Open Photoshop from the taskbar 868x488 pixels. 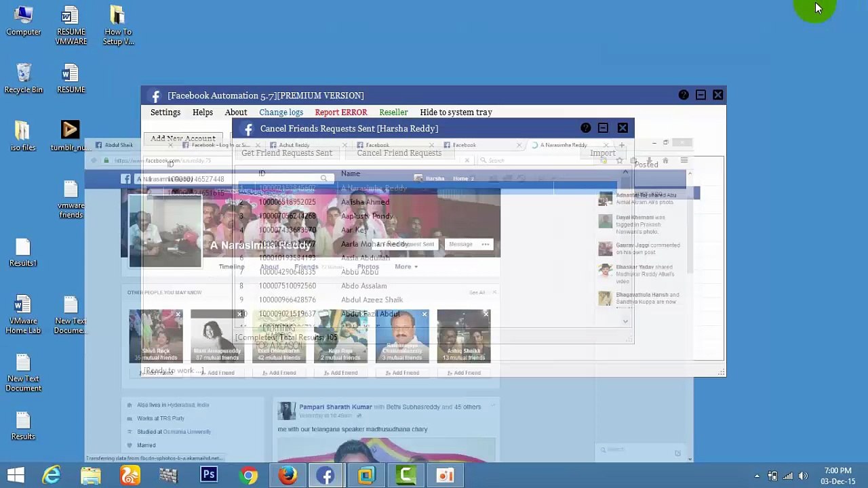(208, 475)
